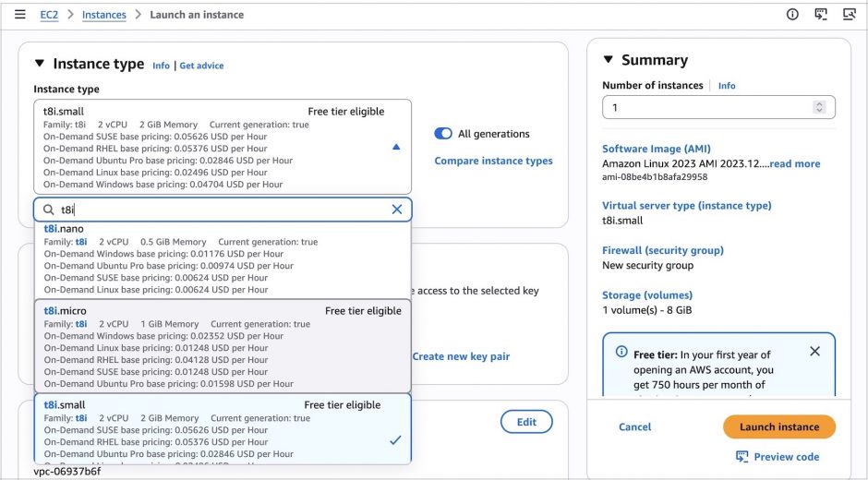Click the Edit button
This screenshot has height=480, width=868.
(x=526, y=422)
